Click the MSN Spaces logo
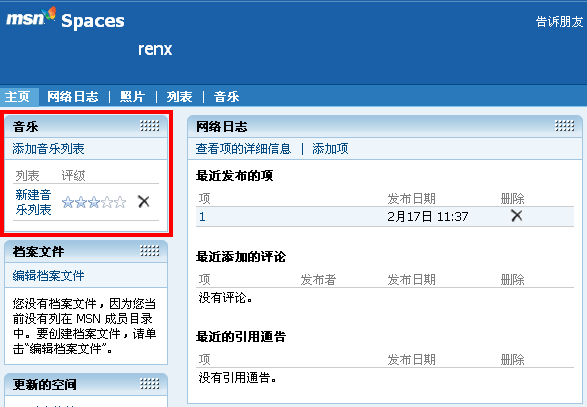Viewport: 587px width, 407px height. pos(65,18)
